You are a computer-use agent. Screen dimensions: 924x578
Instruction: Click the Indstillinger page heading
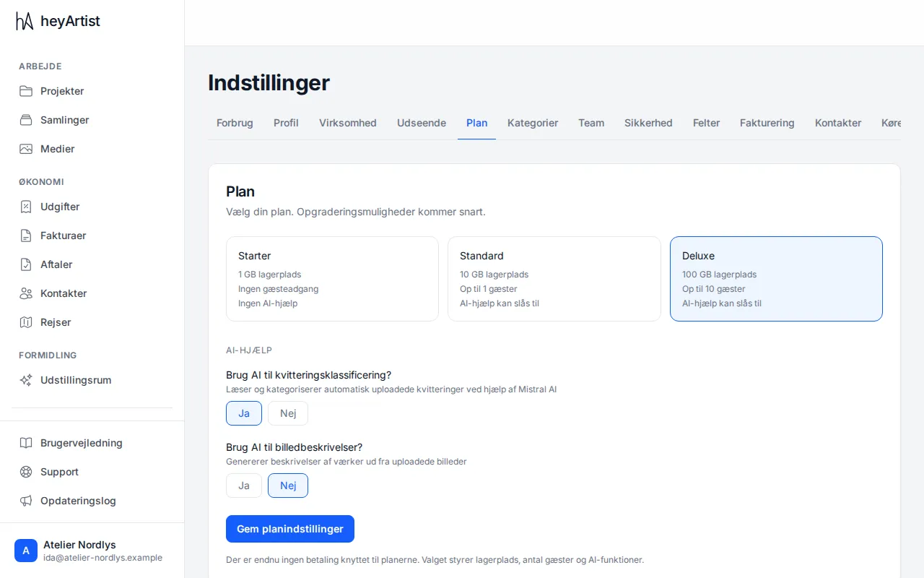coord(269,82)
